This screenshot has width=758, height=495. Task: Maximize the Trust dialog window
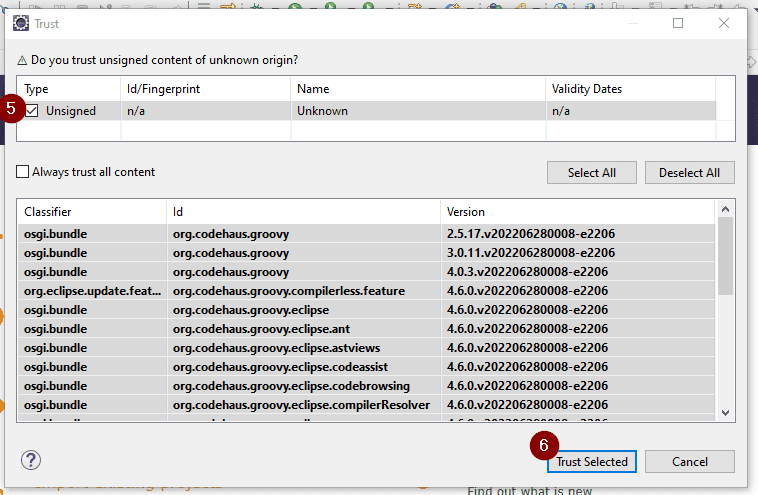pos(678,22)
